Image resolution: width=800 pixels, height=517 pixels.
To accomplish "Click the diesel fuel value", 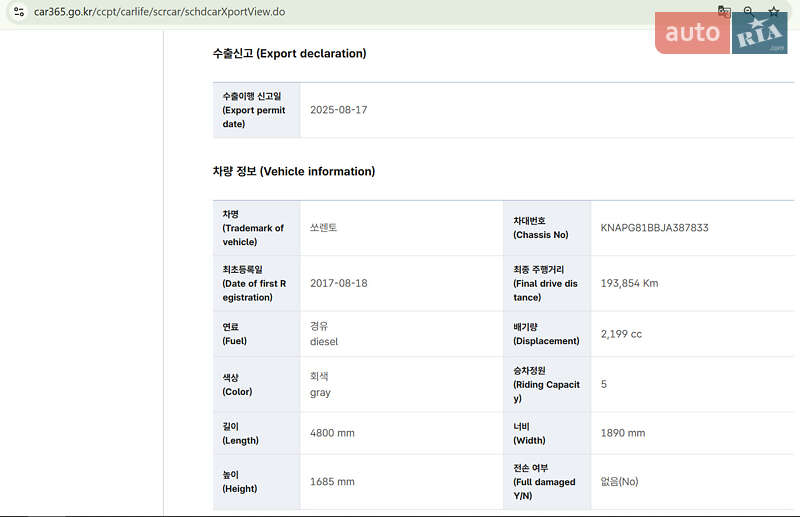I will point(324,341).
